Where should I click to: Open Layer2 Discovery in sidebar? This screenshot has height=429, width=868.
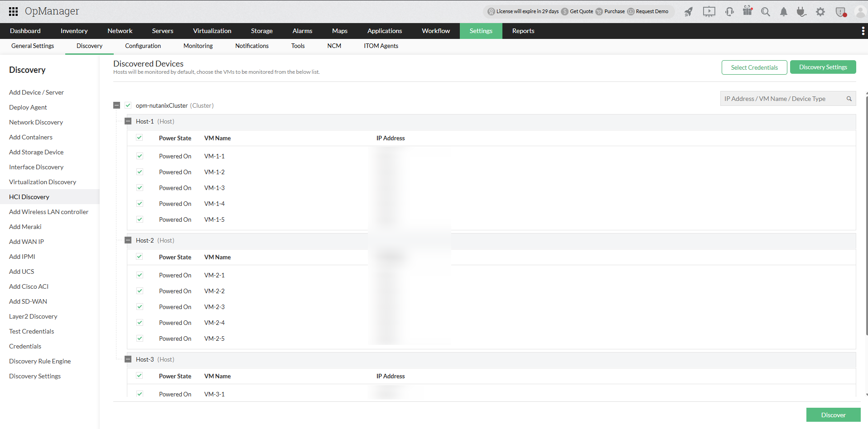pos(33,316)
